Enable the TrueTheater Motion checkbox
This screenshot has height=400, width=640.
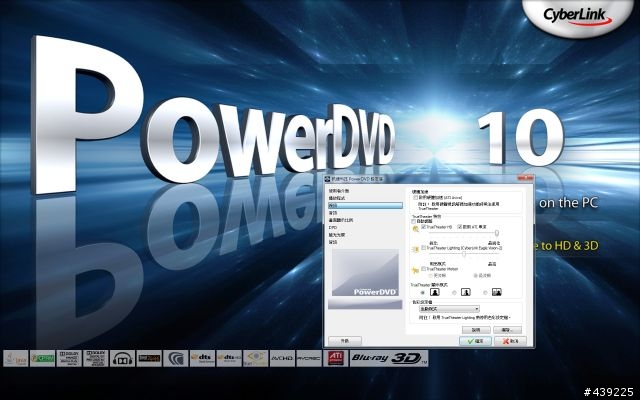pyautogui.click(x=424, y=269)
